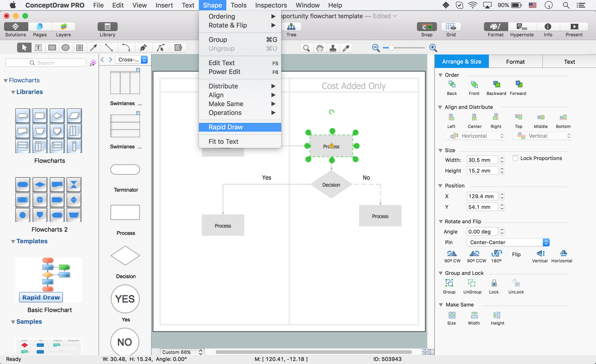Open the Solutions panel
Viewport: 596px width, 364px height.
15,30
